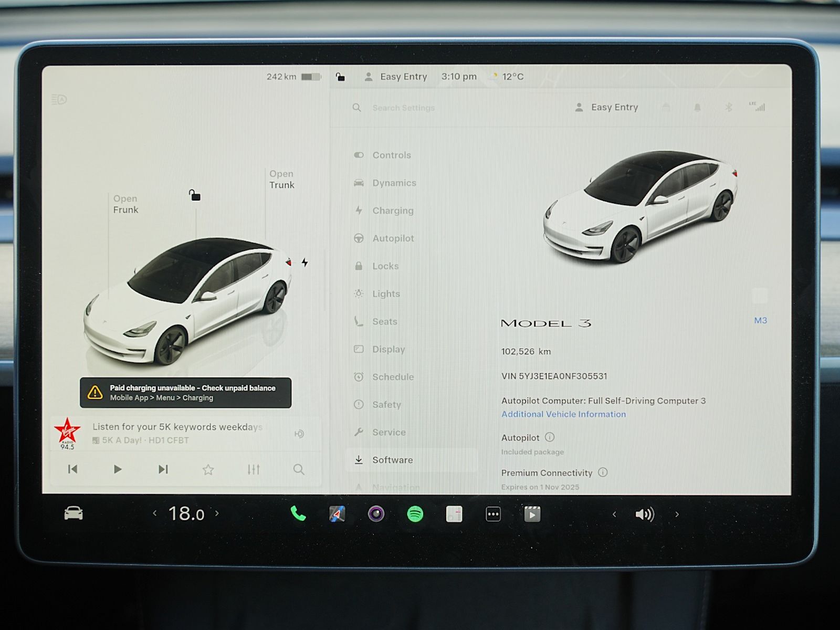Open the Phone app in bottom dock

point(298,513)
